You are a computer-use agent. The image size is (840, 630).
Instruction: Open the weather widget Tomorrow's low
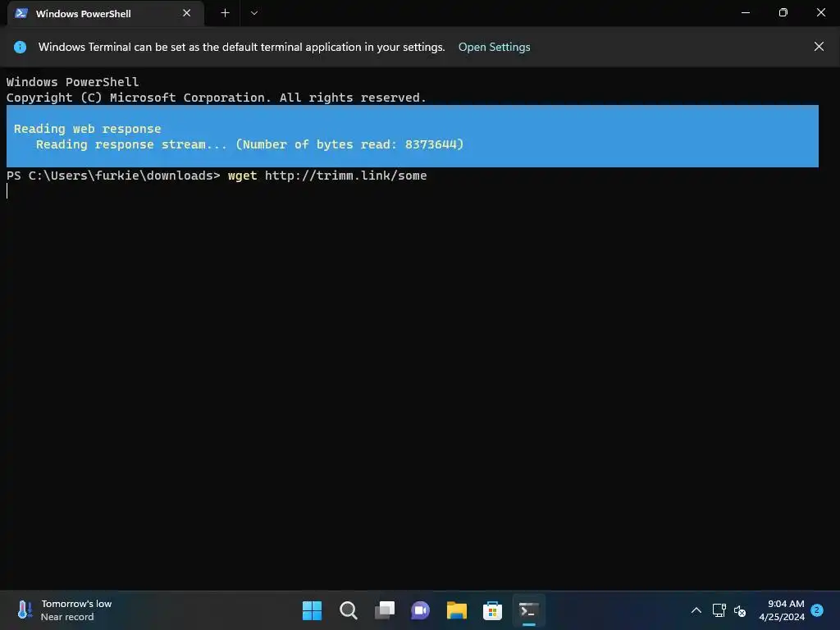(64, 610)
